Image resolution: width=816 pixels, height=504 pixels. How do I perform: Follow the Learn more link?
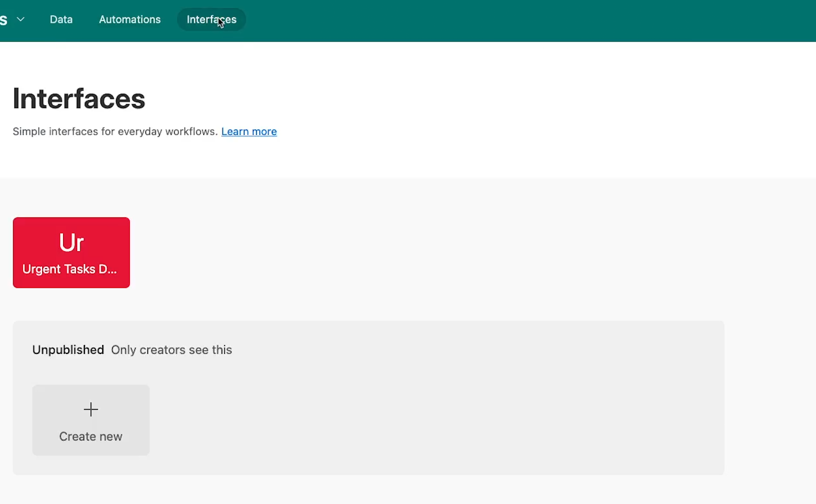249,131
